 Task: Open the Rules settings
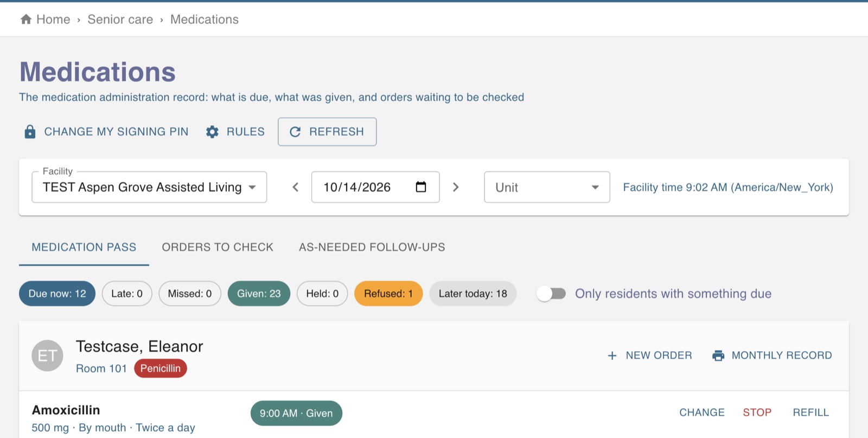coord(235,132)
